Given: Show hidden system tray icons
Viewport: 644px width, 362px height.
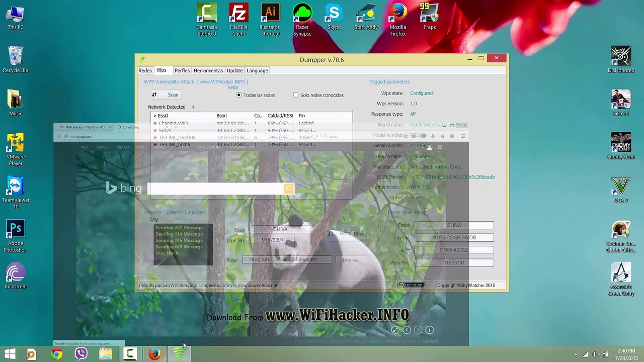Looking at the screenshot, I should point(576,354).
